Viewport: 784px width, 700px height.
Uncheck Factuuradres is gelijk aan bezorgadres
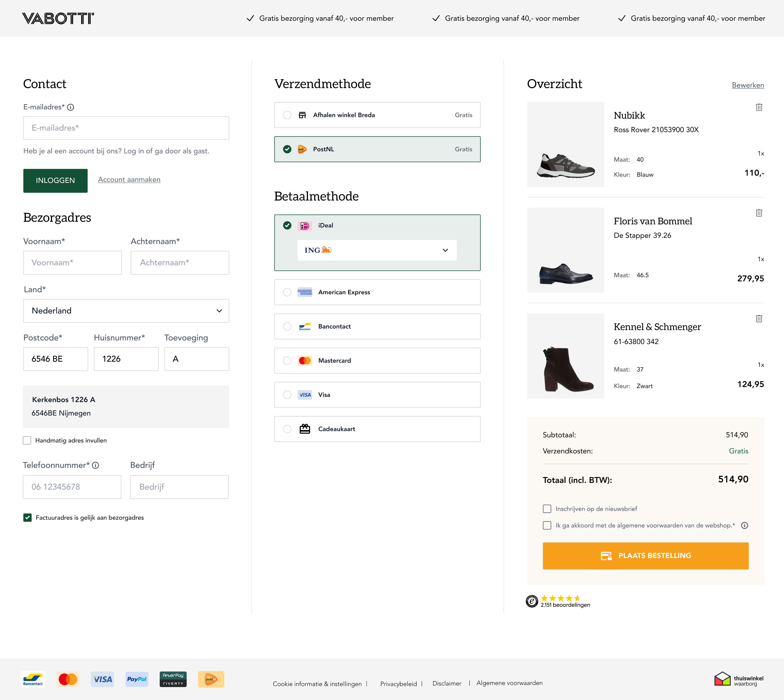[x=27, y=518]
